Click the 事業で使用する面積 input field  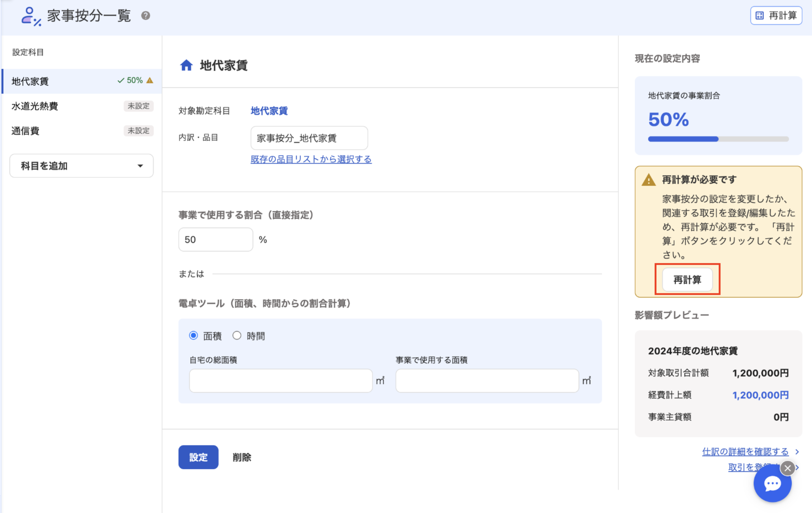(487, 381)
